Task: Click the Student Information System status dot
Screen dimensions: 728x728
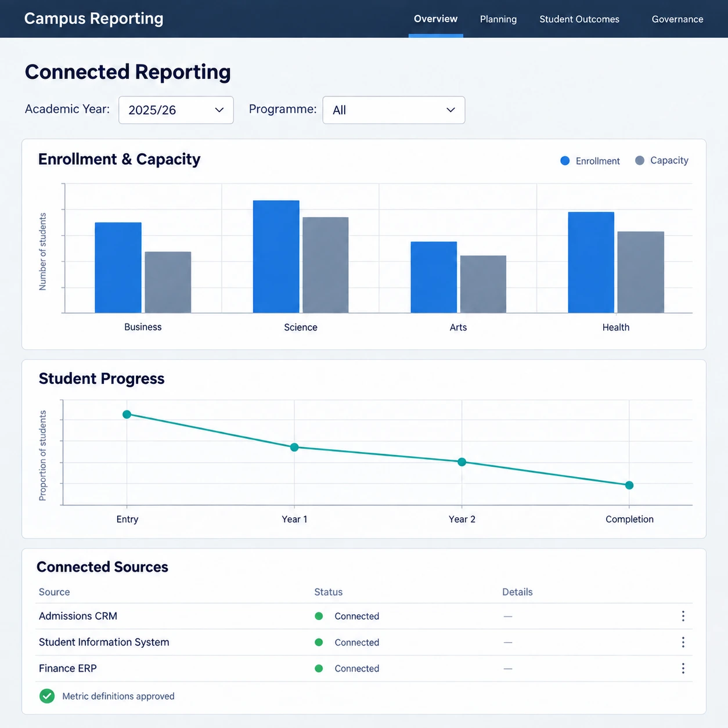Action: pyautogui.click(x=319, y=642)
